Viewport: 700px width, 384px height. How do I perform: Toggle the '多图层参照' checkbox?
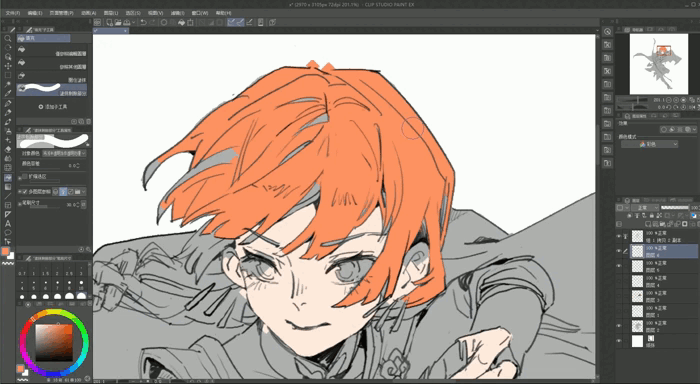pyautogui.click(x=25, y=192)
